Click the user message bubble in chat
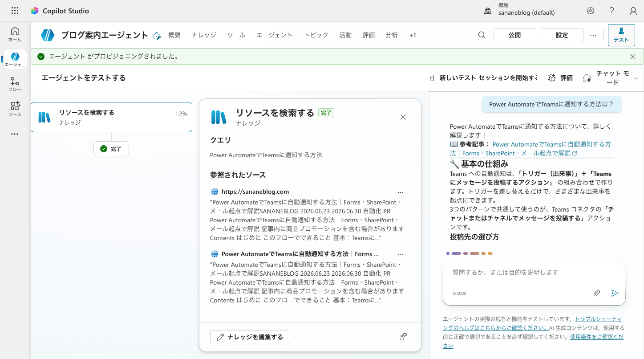This screenshot has height=359, width=644. (551, 104)
